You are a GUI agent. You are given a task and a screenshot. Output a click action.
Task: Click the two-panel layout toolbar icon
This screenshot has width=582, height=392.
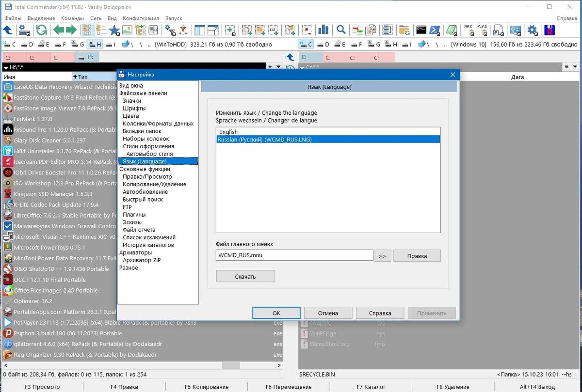tap(200, 30)
